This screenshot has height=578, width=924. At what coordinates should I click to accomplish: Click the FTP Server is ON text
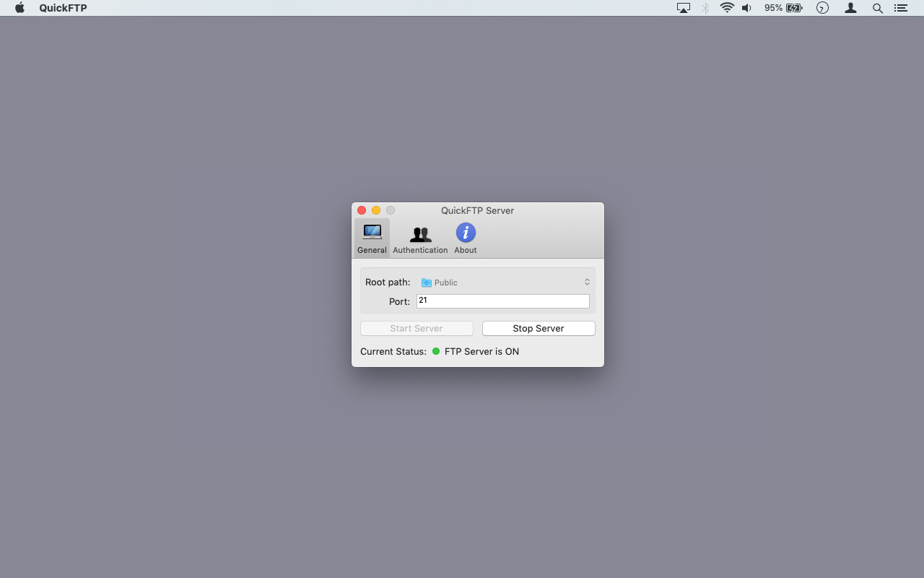pos(481,351)
